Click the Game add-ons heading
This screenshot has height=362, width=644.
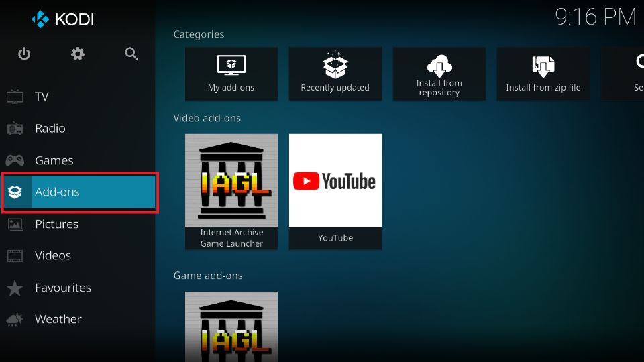[208, 276]
